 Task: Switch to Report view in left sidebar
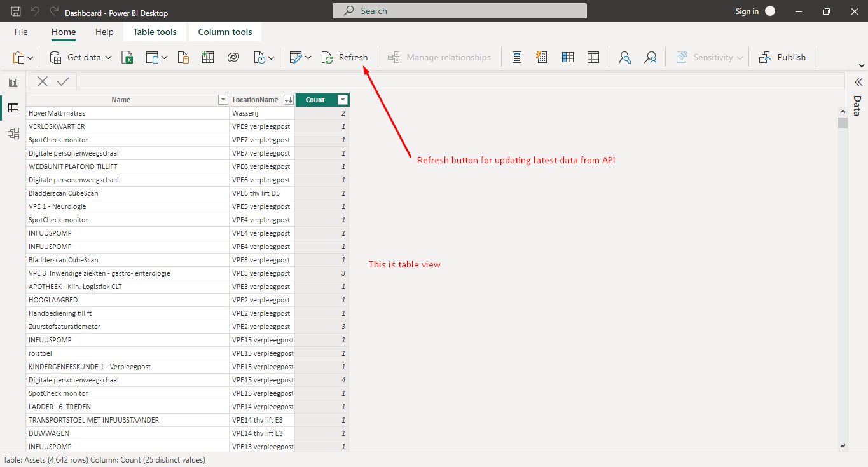(13, 83)
